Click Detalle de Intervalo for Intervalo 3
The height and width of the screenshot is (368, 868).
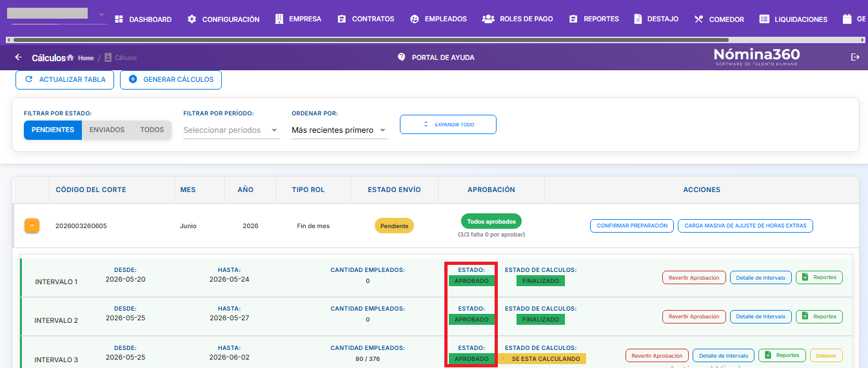[724, 356]
